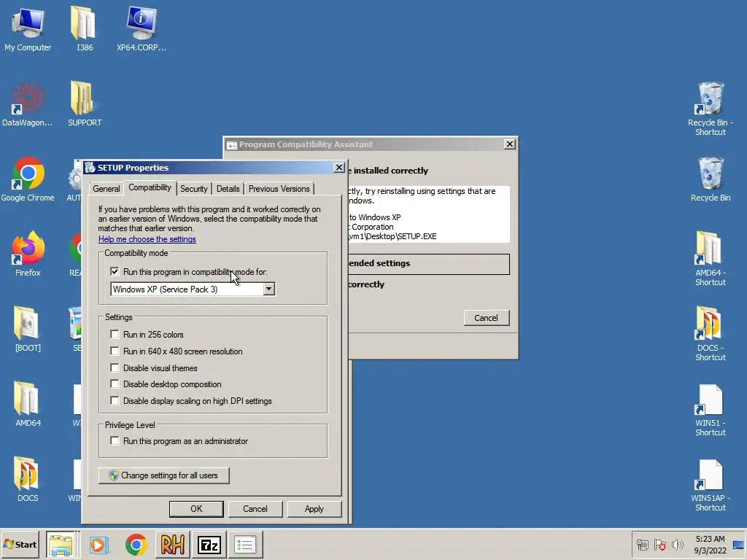Select WIN51AP - Shortcut file icon

pyautogui.click(x=711, y=484)
